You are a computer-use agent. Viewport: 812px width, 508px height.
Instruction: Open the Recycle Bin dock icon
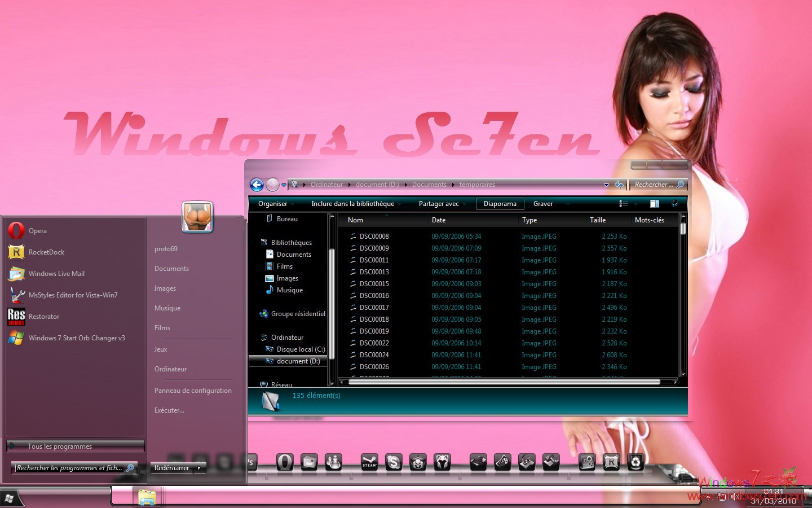(636, 462)
